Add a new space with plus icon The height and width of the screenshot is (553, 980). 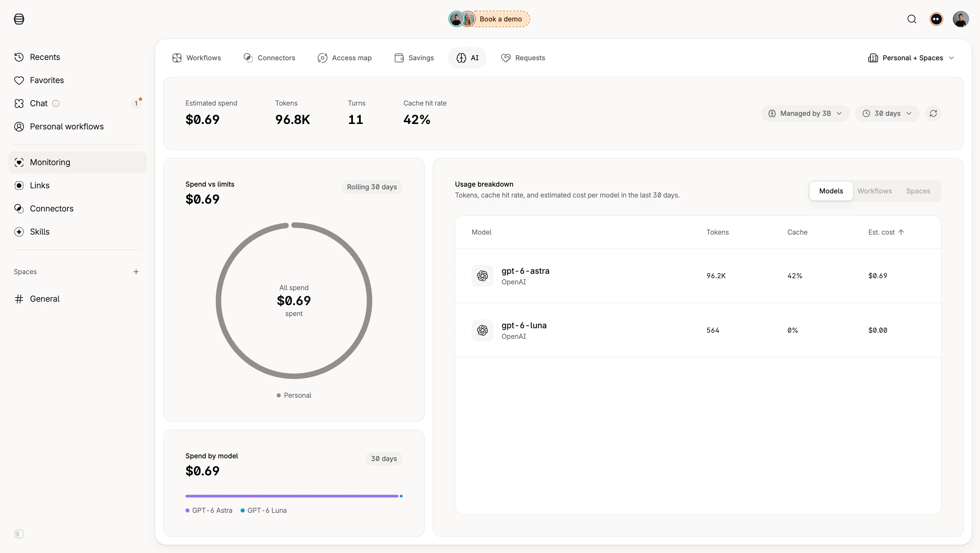tap(136, 272)
